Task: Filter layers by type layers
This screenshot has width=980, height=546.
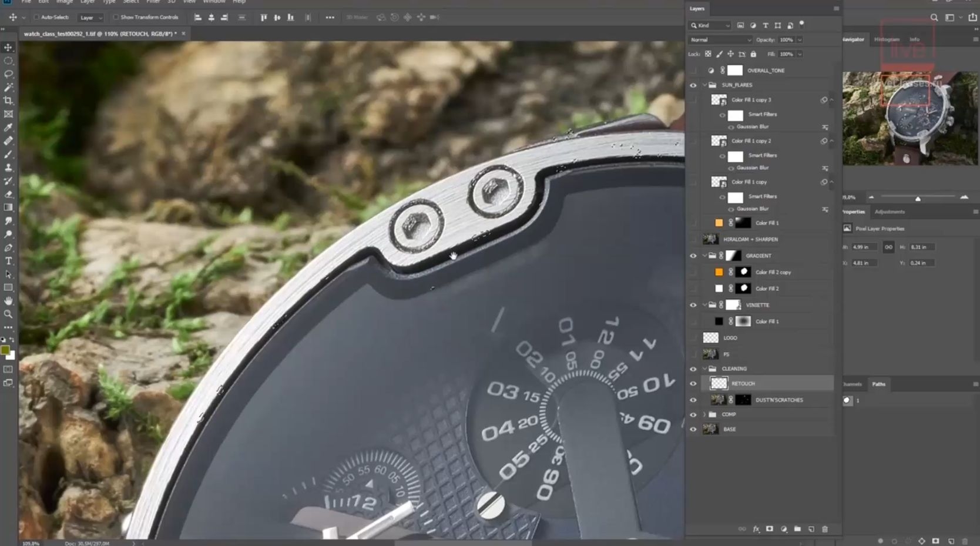Action: 766,25
